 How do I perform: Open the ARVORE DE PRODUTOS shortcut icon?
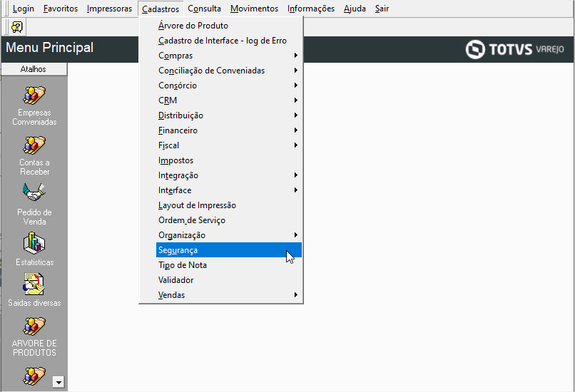tap(34, 326)
